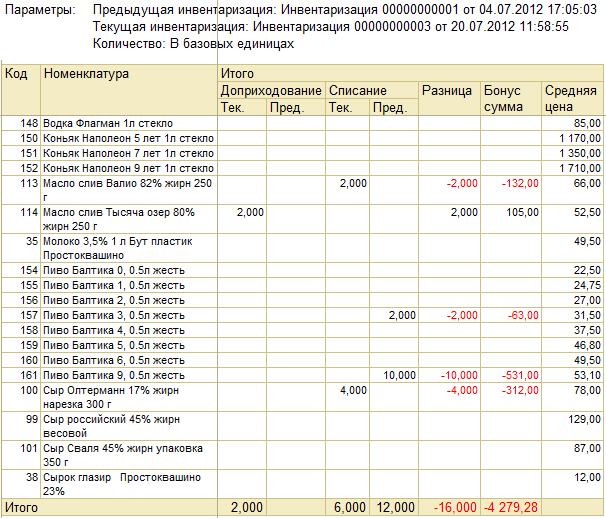Click difference value -4,000
The image size is (606, 518).
462,390
